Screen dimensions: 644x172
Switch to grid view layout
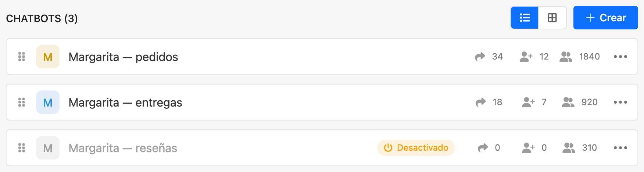click(x=552, y=18)
